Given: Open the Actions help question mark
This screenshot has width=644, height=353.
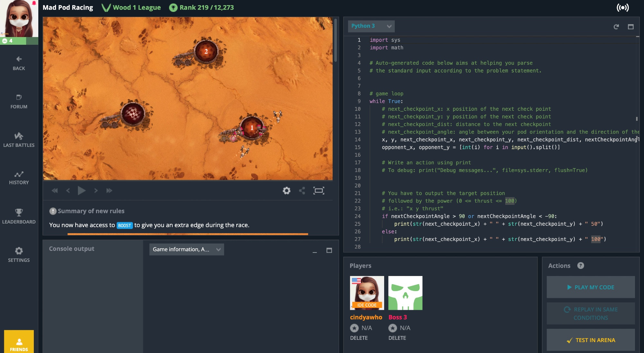Looking at the screenshot, I should point(581,265).
